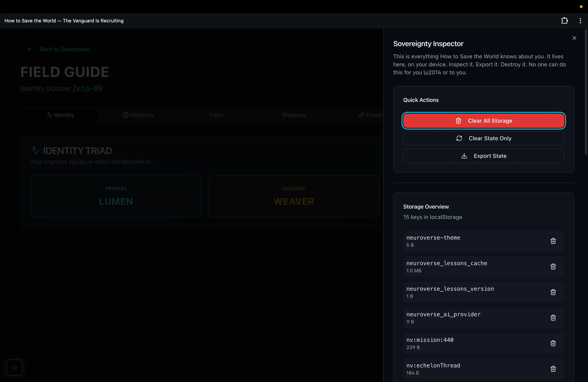Select the PRIMARY LUMEN card

click(116, 196)
